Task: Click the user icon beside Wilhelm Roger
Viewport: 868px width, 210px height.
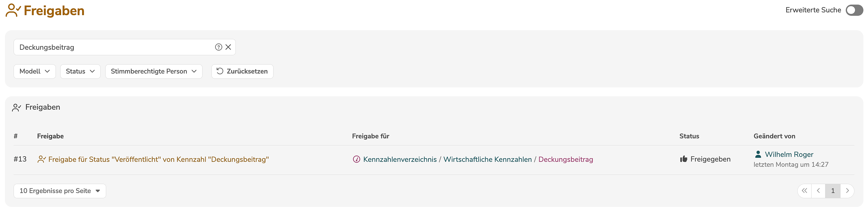Action: 758,154
